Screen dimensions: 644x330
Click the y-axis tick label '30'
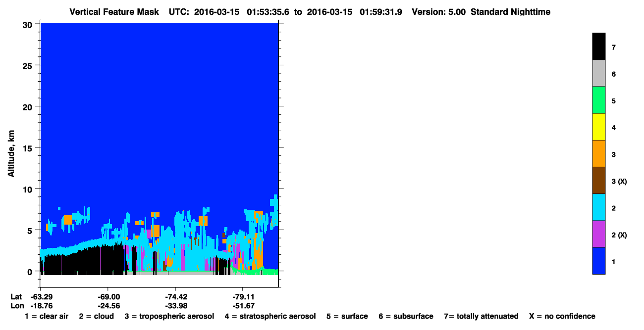(x=29, y=24)
